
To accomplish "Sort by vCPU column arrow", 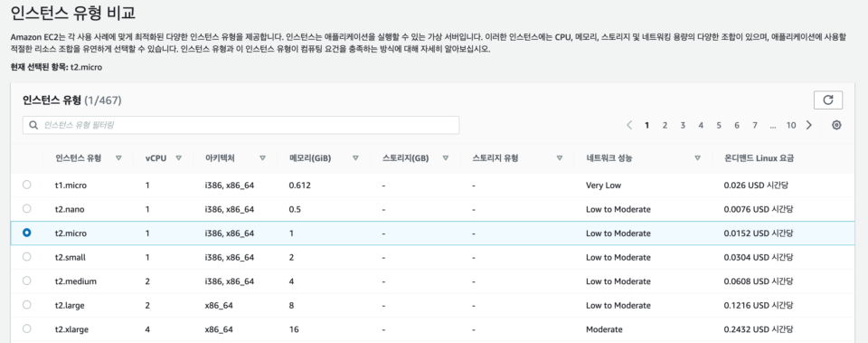I will click(x=178, y=157).
